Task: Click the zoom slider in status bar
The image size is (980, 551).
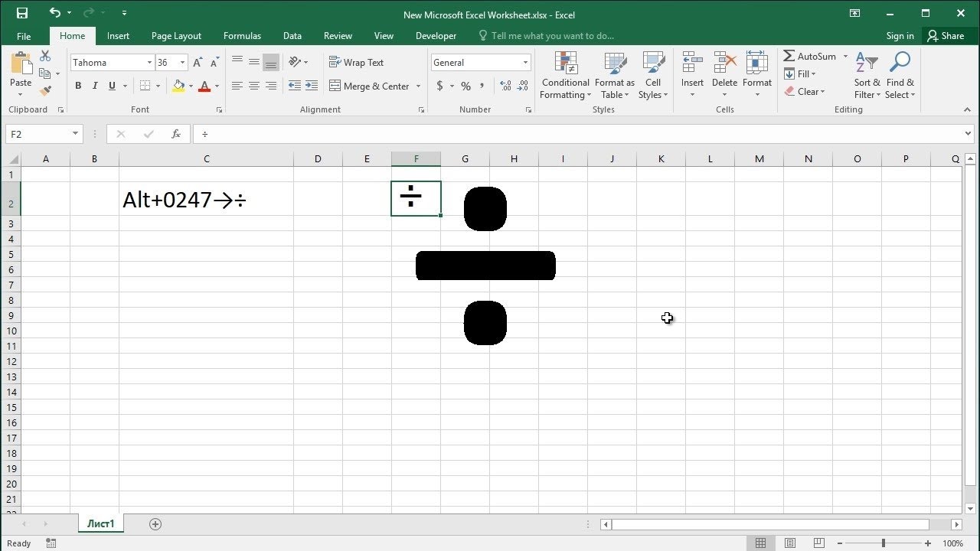Action: (883, 543)
